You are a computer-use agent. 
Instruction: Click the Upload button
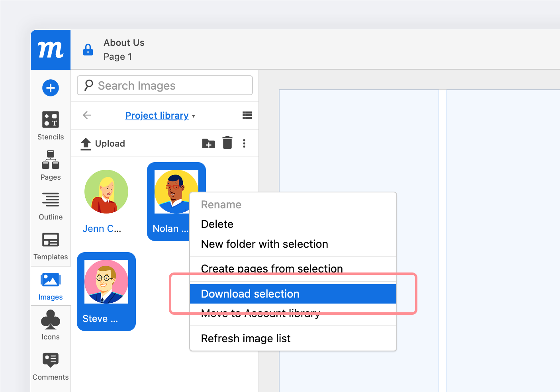[103, 143]
